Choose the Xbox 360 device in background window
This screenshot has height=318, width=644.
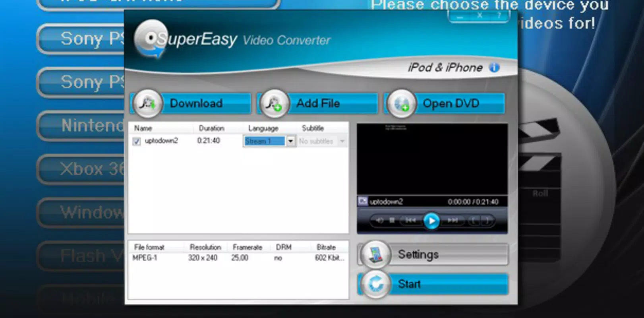click(81, 169)
